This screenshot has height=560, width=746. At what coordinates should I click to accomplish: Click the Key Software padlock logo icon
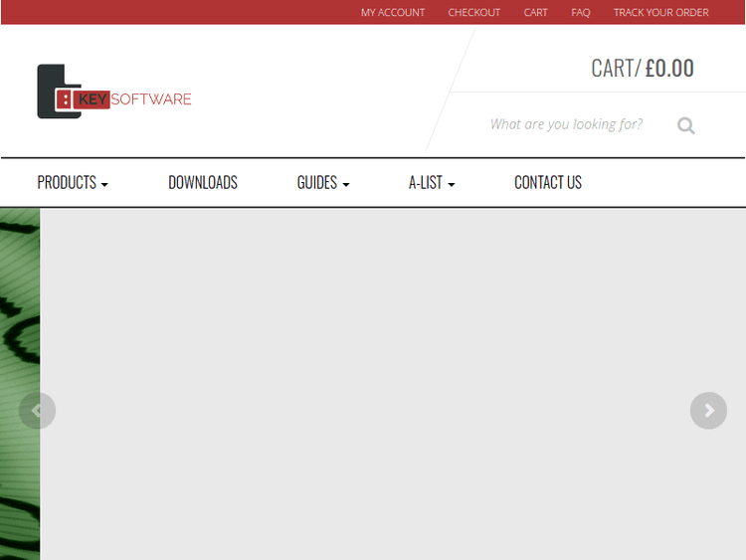[x=57, y=92]
